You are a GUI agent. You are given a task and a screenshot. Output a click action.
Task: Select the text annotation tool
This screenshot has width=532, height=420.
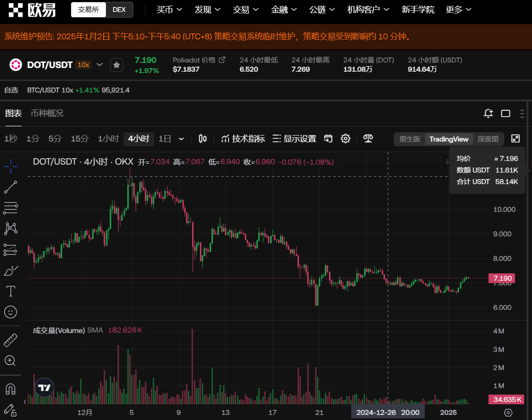click(x=11, y=291)
